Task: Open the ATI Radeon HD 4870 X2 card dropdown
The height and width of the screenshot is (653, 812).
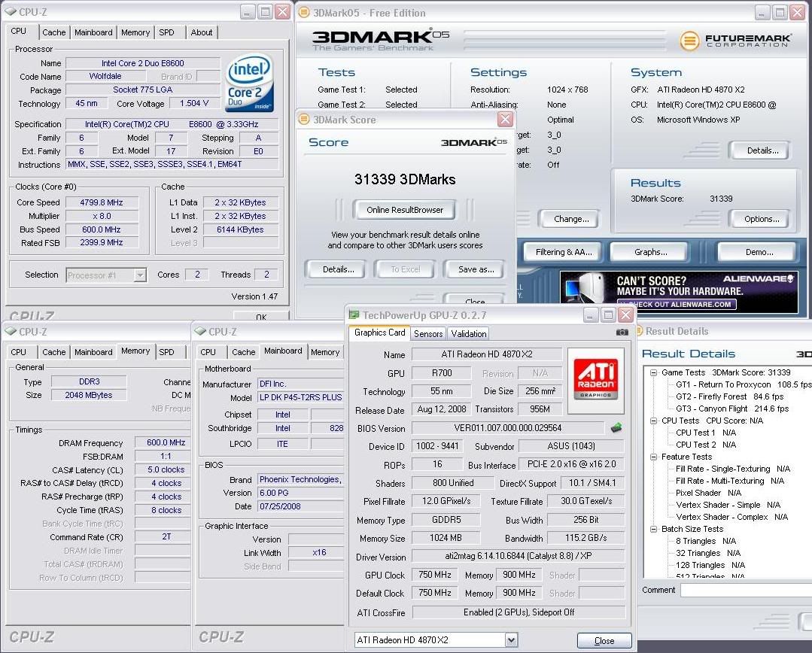Action: (x=511, y=640)
